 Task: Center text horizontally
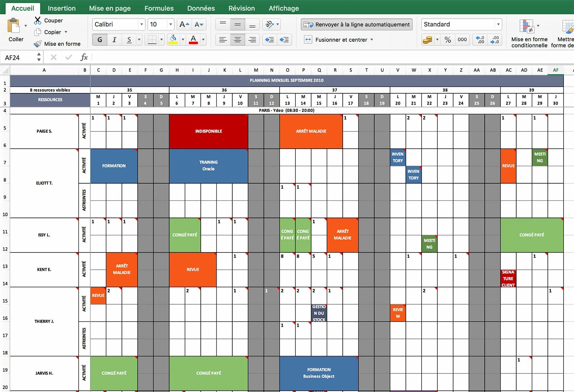point(238,40)
